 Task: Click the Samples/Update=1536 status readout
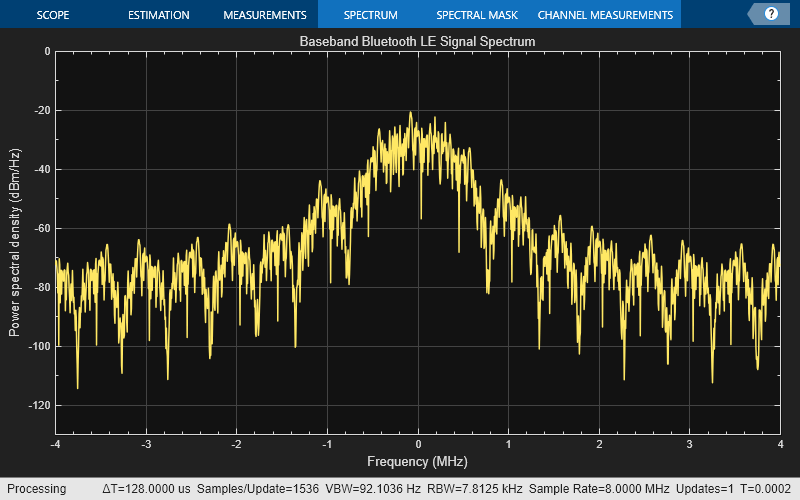point(260,489)
